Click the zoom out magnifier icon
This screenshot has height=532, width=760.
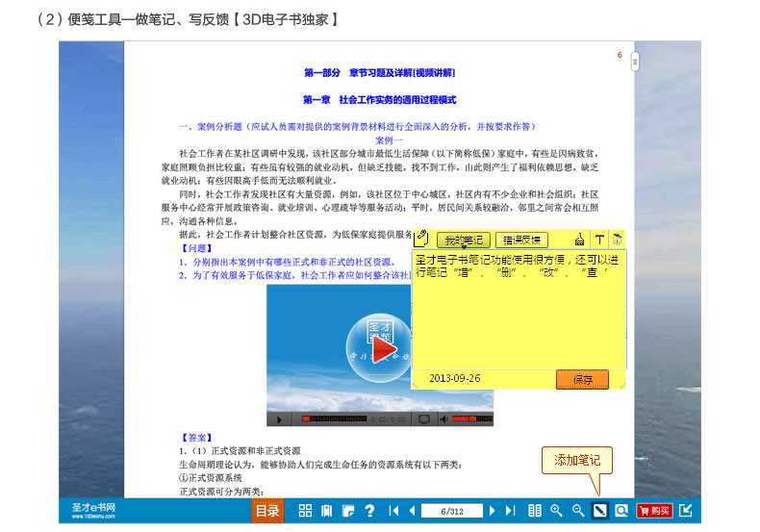click(577, 511)
